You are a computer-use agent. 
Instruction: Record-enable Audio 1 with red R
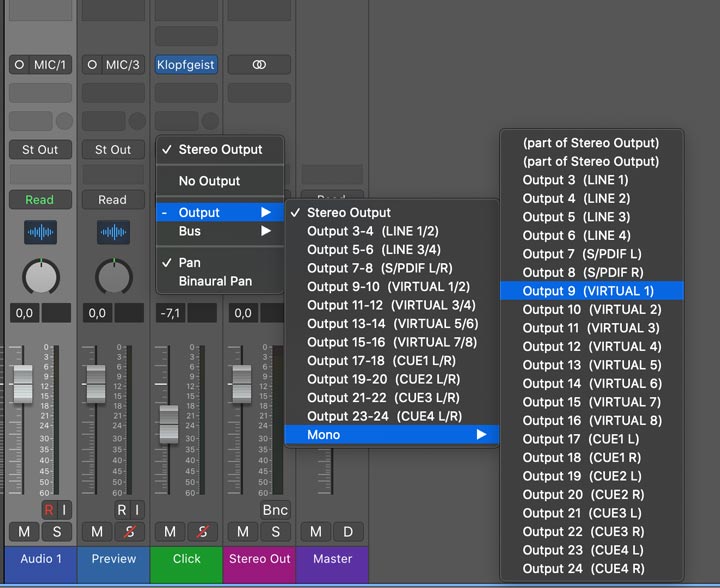pyautogui.click(x=49, y=510)
